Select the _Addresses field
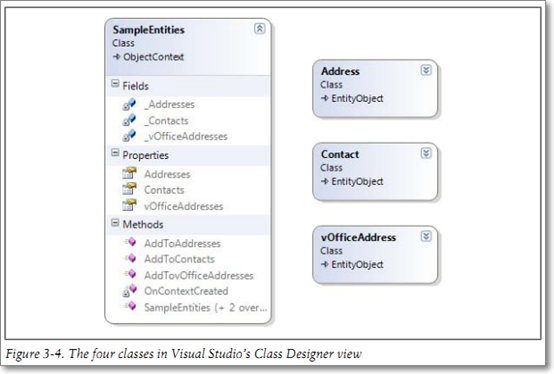 point(169,105)
